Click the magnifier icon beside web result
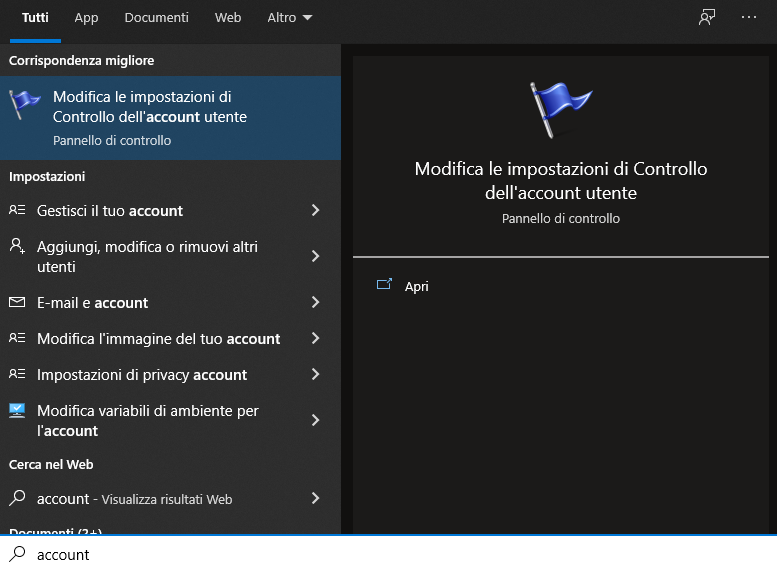 pos(17,498)
